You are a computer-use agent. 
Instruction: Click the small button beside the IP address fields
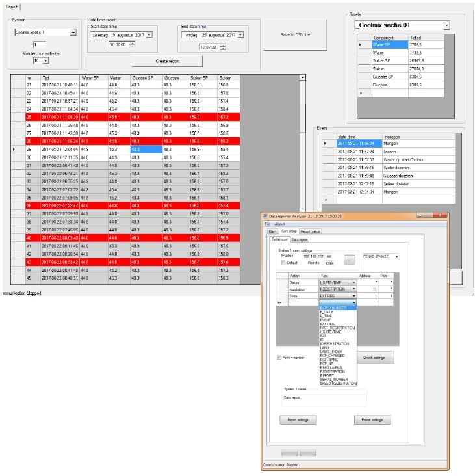click(350, 260)
